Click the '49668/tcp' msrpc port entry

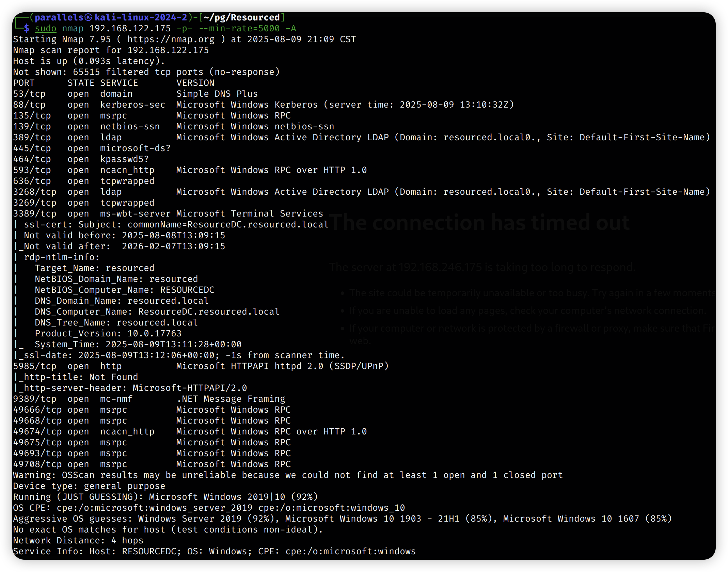(37, 421)
